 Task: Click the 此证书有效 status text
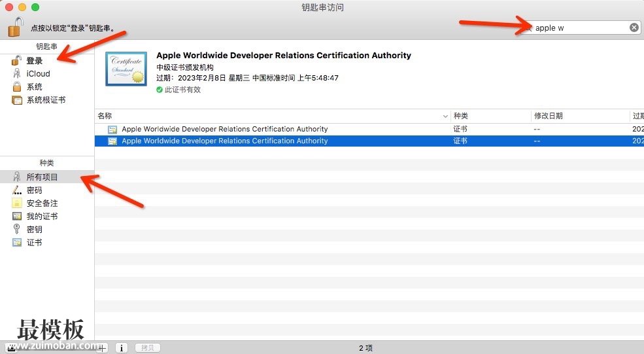[x=182, y=90]
